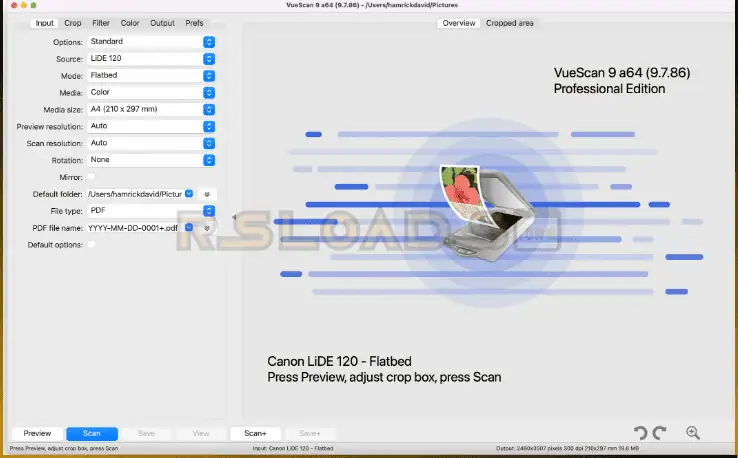Open the File type dropdown set to PDF

151,211
